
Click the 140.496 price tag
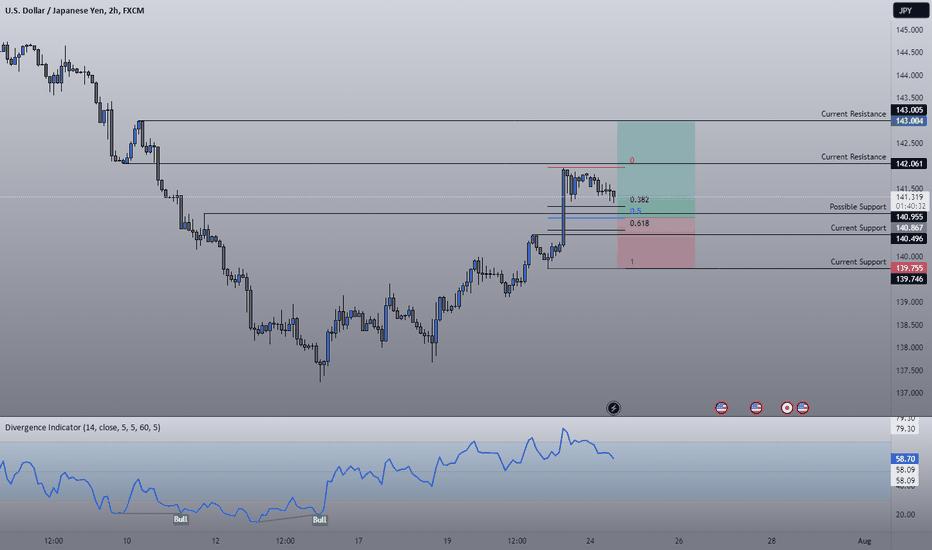[909, 239]
